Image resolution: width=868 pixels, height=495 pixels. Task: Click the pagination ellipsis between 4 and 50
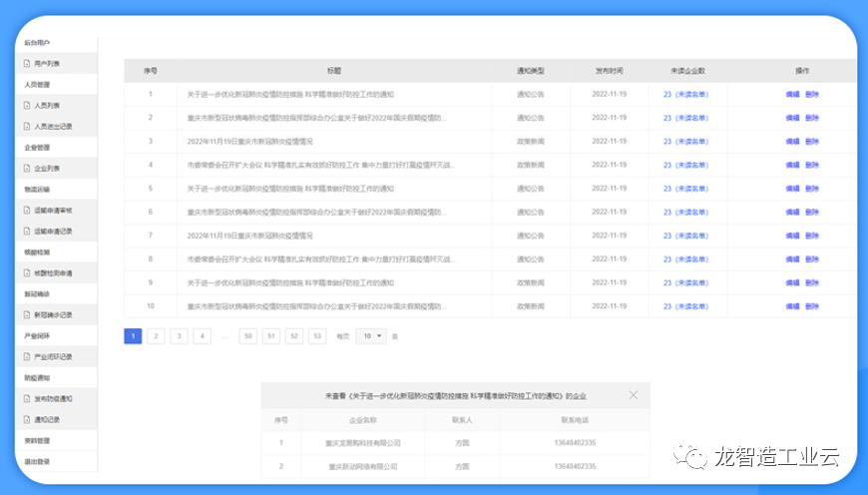click(224, 336)
